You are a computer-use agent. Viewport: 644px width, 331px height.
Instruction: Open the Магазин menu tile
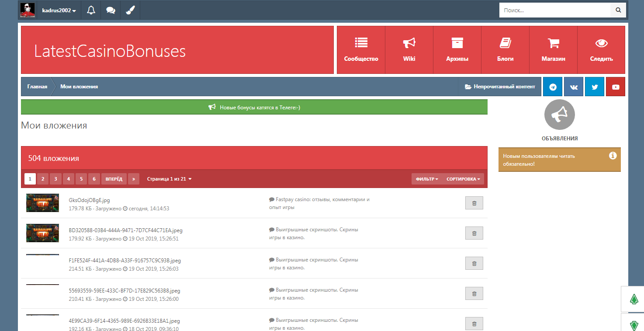pyautogui.click(x=553, y=50)
